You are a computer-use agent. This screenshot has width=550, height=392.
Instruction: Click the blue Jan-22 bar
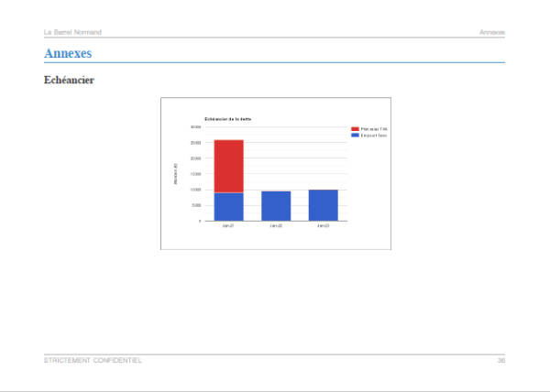pyautogui.click(x=276, y=206)
